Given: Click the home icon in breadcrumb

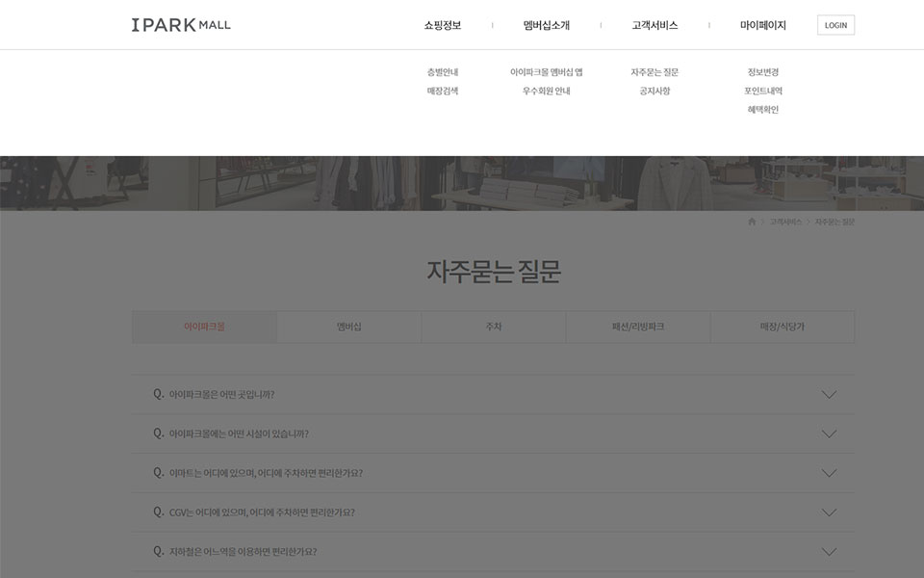Looking at the screenshot, I should coord(752,222).
